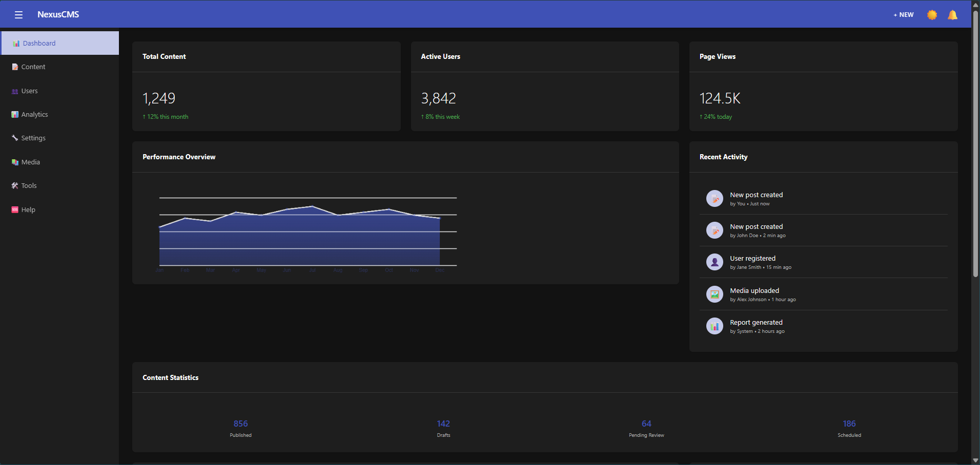
Task: Toggle the hamburger menu icon
Action: (19, 15)
